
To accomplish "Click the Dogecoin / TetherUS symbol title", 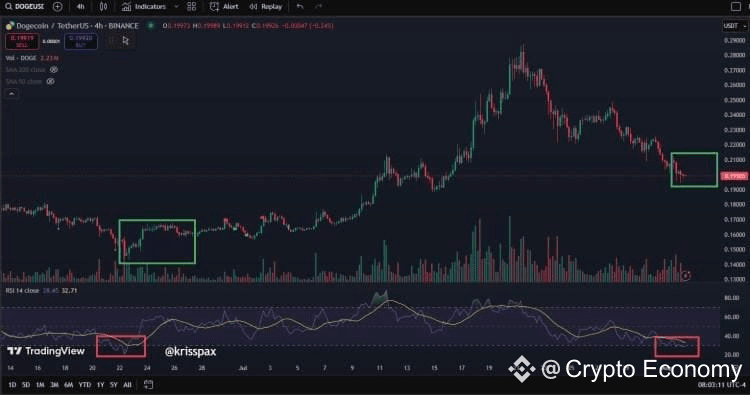I will tap(77, 26).
